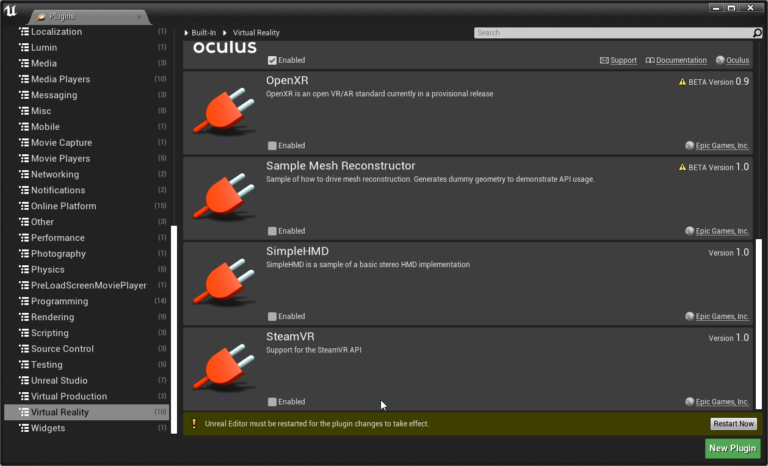Viewport: 768px width, 466px height.
Task: Expand the Virtual Reality breadcrumb arrow
Action: click(x=226, y=33)
